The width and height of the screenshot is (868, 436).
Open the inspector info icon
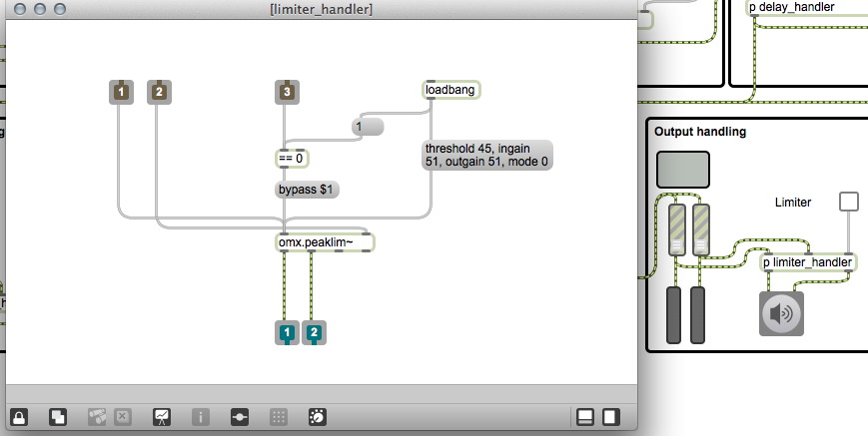(x=201, y=417)
